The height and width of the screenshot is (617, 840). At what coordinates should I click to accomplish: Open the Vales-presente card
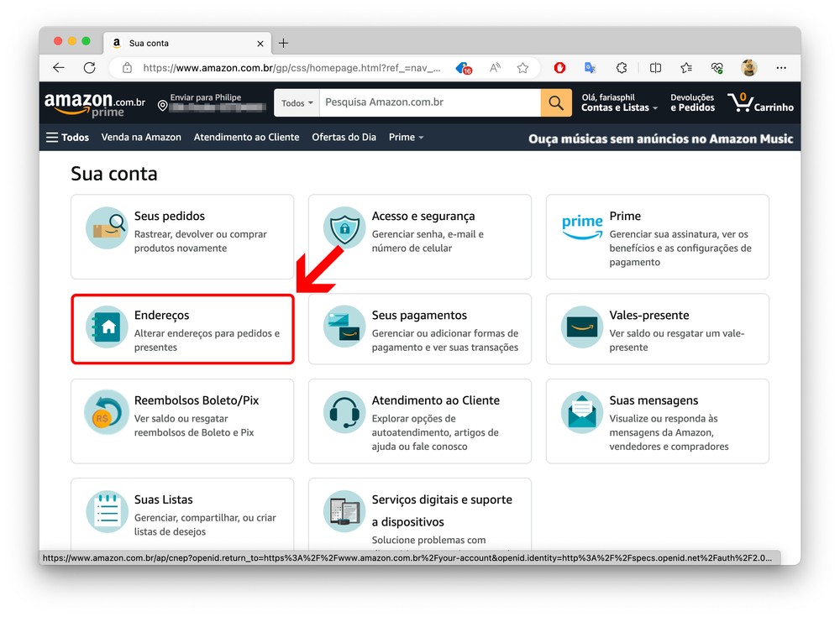tap(657, 328)
